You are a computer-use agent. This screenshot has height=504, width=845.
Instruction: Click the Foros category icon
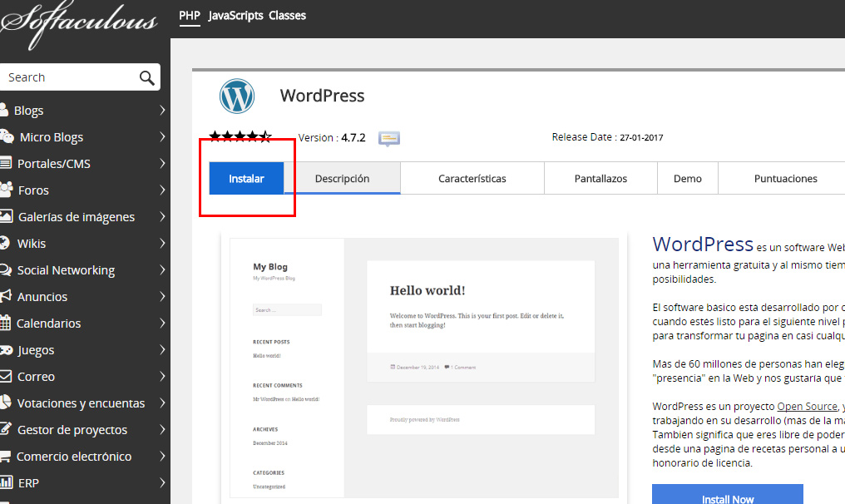(x=6, y=189)
